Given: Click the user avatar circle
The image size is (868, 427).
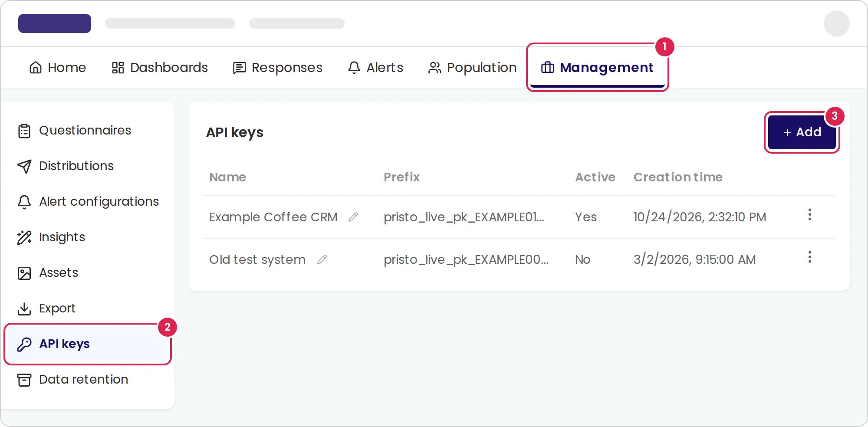Looking at the screenshot, I should (x=837, y=23).
